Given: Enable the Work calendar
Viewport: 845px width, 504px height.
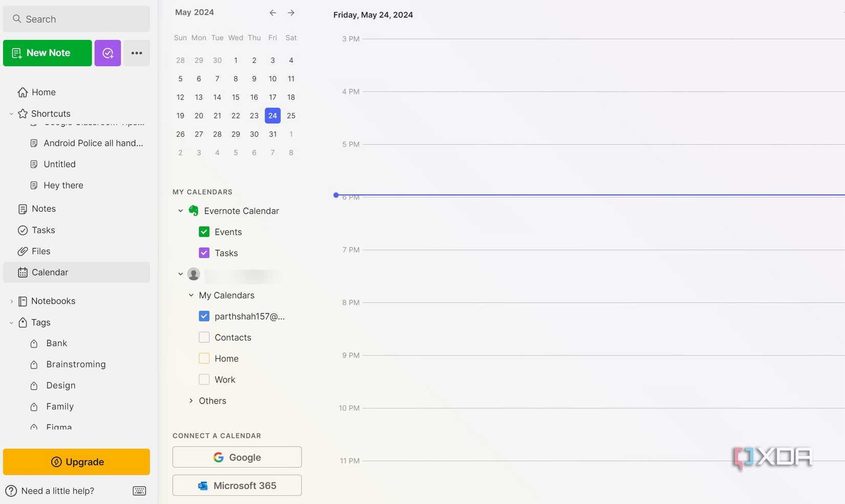Looking at the screenshot, I should [204, 379].
